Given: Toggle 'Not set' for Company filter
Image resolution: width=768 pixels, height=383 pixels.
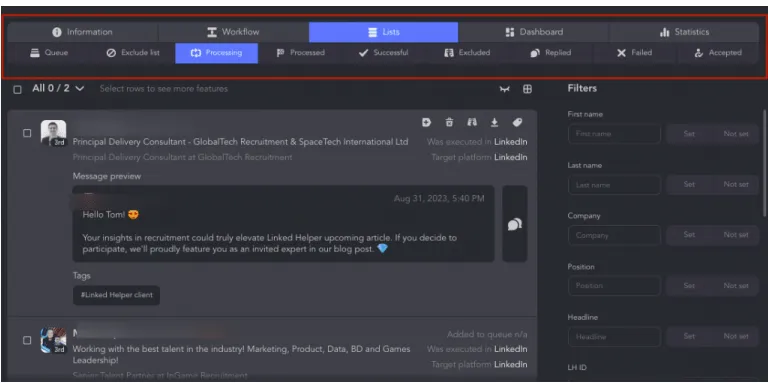Looking at the screenshot, I should [736, 235].
